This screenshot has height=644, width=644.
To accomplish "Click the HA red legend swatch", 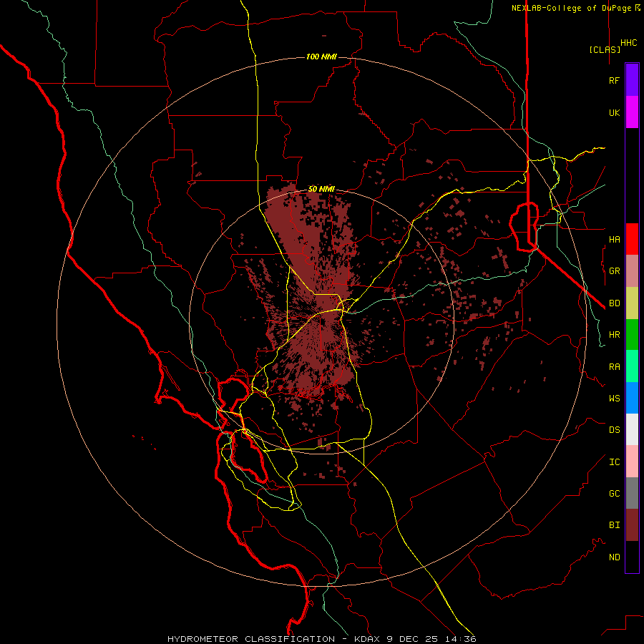I will [x=632, y=239].
